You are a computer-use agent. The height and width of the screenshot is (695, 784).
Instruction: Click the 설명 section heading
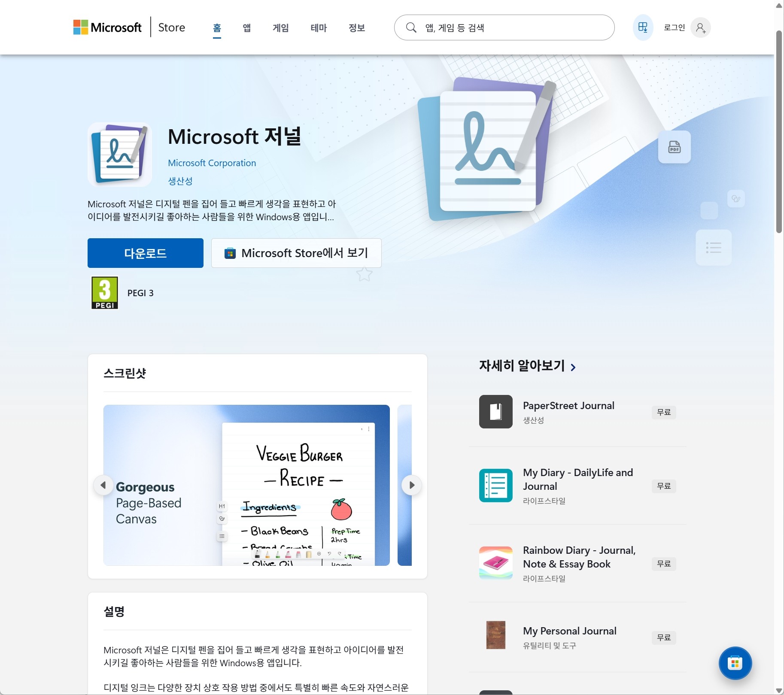click(114, 611)
